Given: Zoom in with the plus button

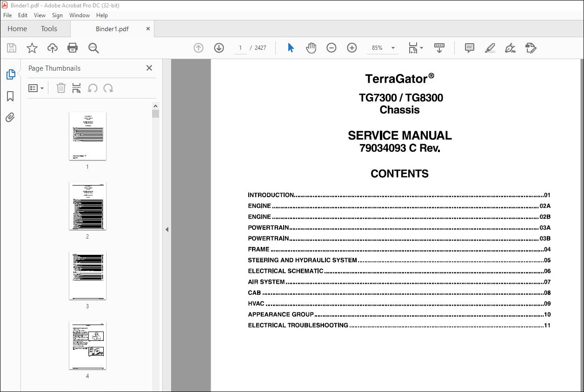Looking at the screenshot, I should [x=352, y=48].
